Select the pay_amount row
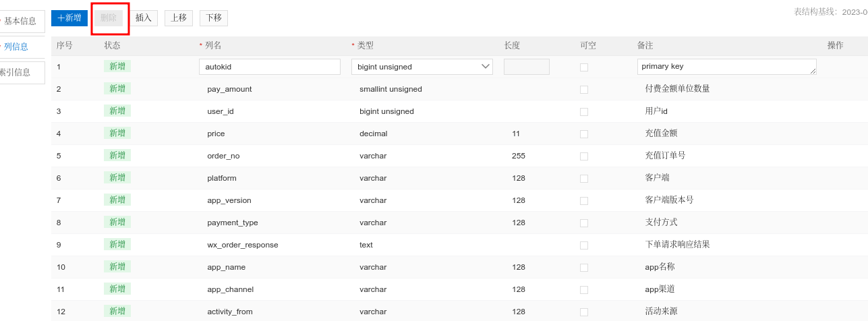The image size is (868, 321). (x=459, y=89)
